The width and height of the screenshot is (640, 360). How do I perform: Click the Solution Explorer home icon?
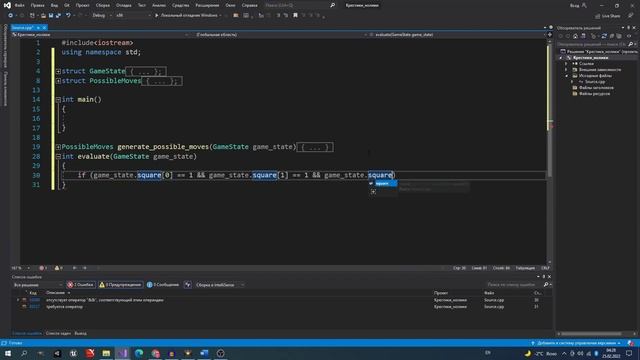(x=576, y=36)
